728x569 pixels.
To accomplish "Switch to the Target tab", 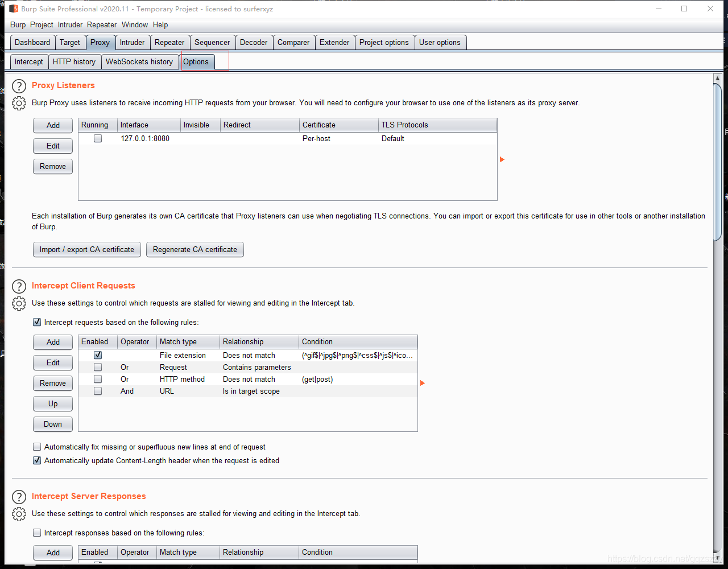I will tap(70, 42).
